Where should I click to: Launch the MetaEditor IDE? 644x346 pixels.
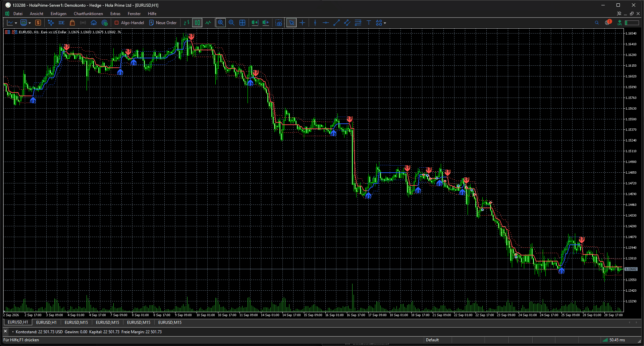tap(61, 23)
